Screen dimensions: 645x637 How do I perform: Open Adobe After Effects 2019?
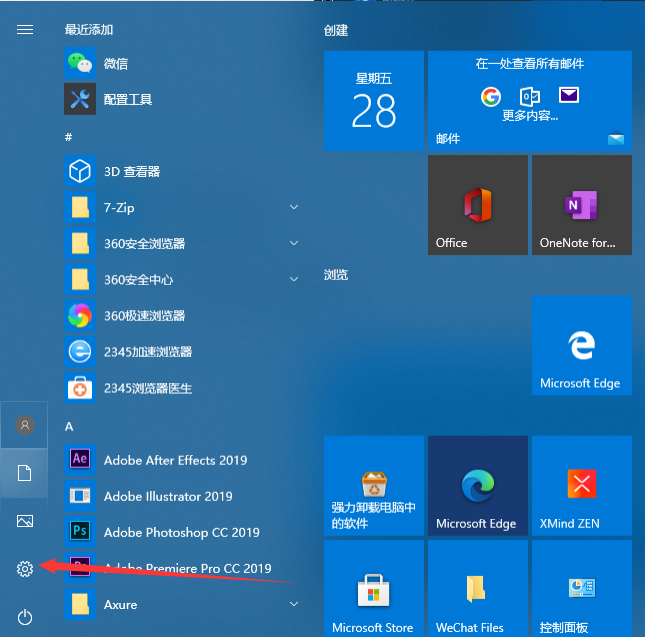(175, 460)
